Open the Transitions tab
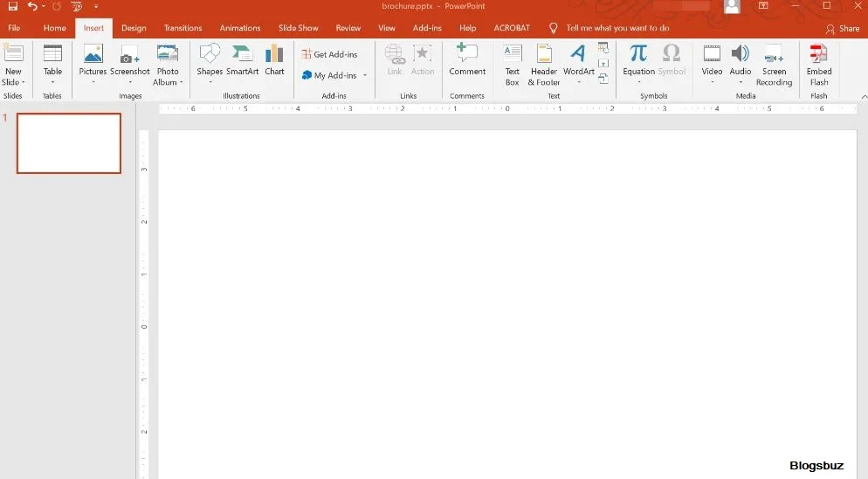This screenshot has width=868, height=479. click(x=183, y=28)
